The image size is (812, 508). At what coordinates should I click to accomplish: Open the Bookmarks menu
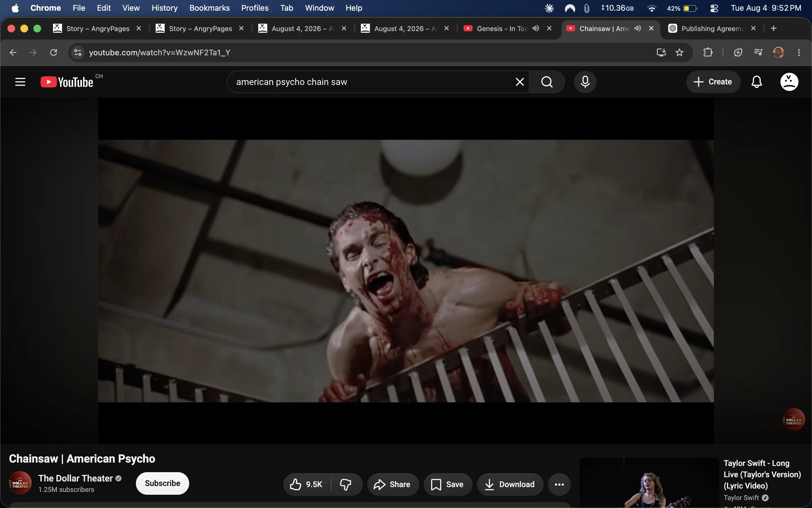click(209, 8)
